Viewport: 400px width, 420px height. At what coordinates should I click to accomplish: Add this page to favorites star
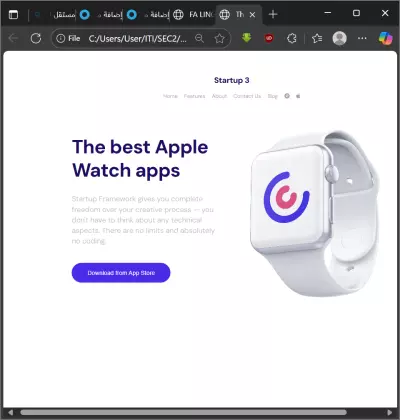(x=219, y=39)
